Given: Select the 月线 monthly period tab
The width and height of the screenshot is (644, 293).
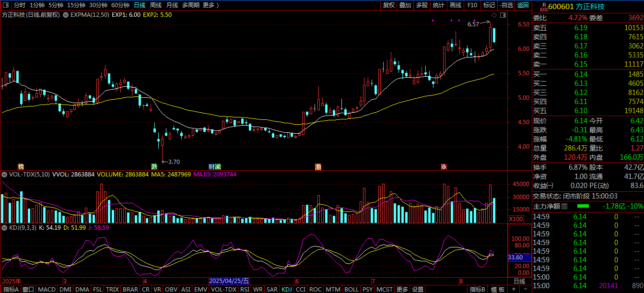Looking at the screenshot, I should tap(172, 5).
